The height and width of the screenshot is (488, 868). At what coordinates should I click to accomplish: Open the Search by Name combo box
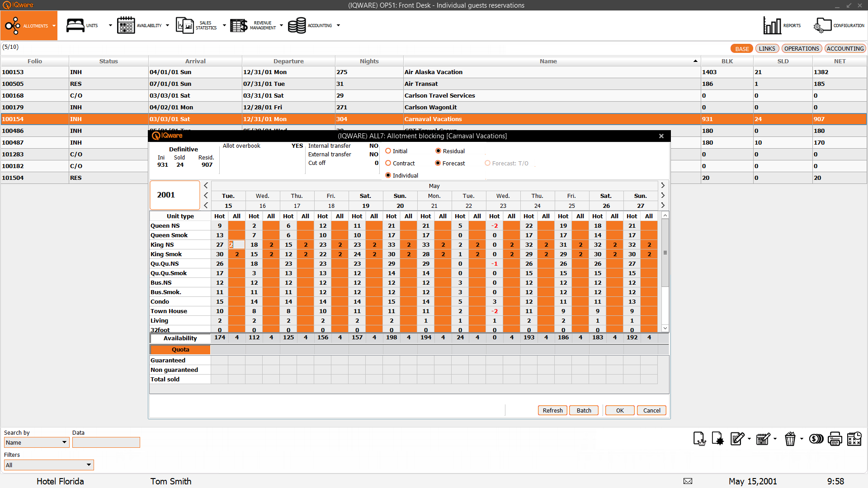click(x=37, y=442)
